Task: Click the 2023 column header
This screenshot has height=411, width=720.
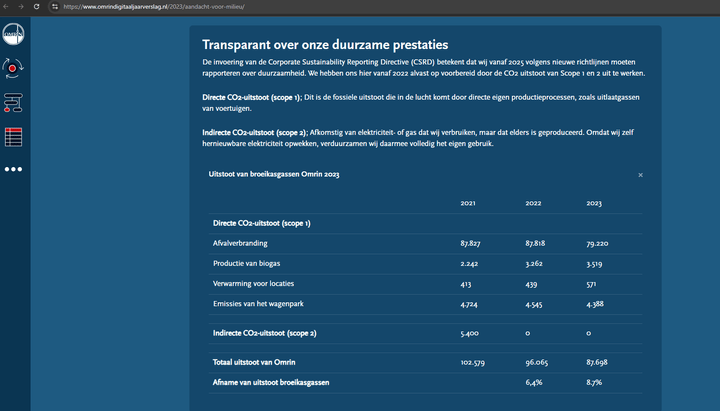Action: tap(594, 203)
